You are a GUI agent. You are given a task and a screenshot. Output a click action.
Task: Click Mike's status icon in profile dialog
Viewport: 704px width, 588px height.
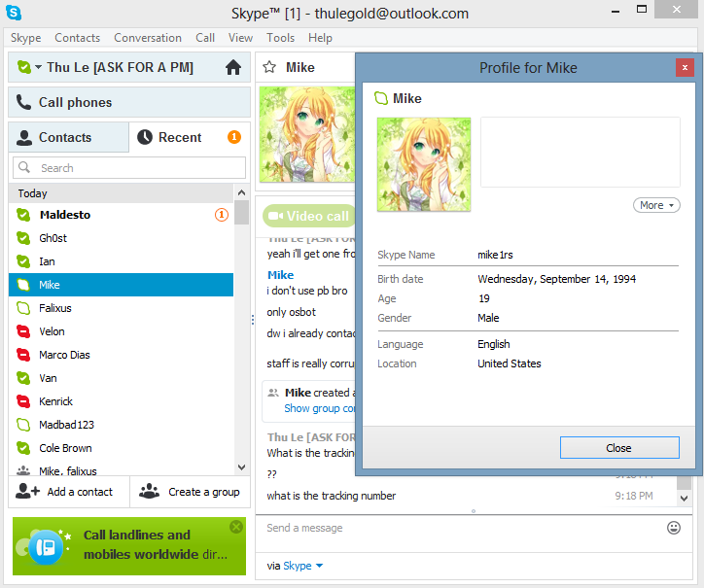point(381,98)
